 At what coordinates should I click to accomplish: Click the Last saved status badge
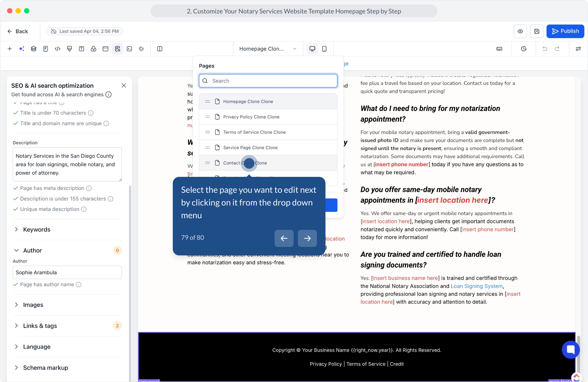(x=85, y=31)
